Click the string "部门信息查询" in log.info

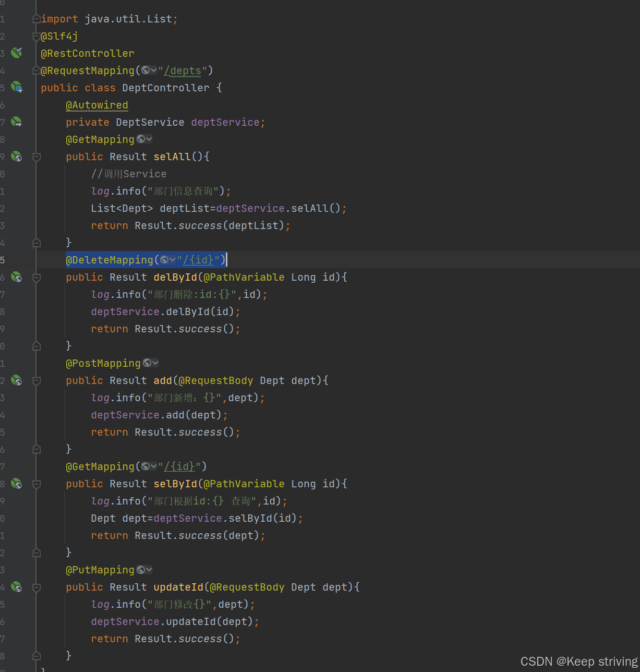(x=183, y=191)
